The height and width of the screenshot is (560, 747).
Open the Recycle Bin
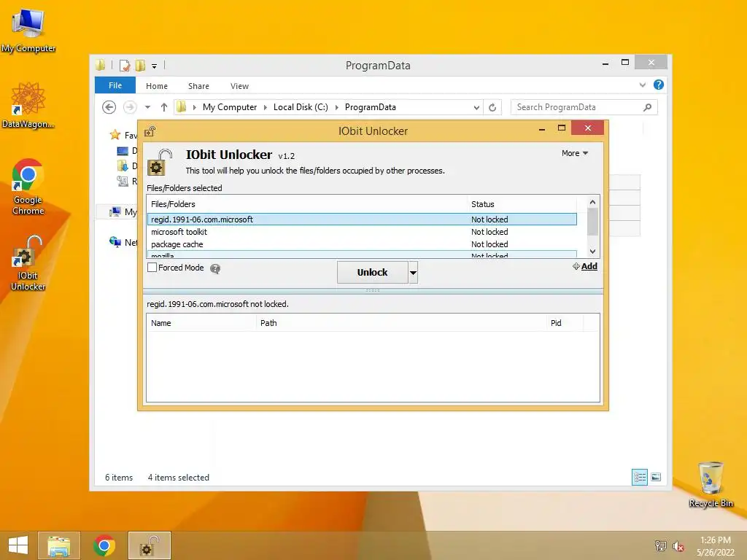pyautogui.click(x=711, y=484)
